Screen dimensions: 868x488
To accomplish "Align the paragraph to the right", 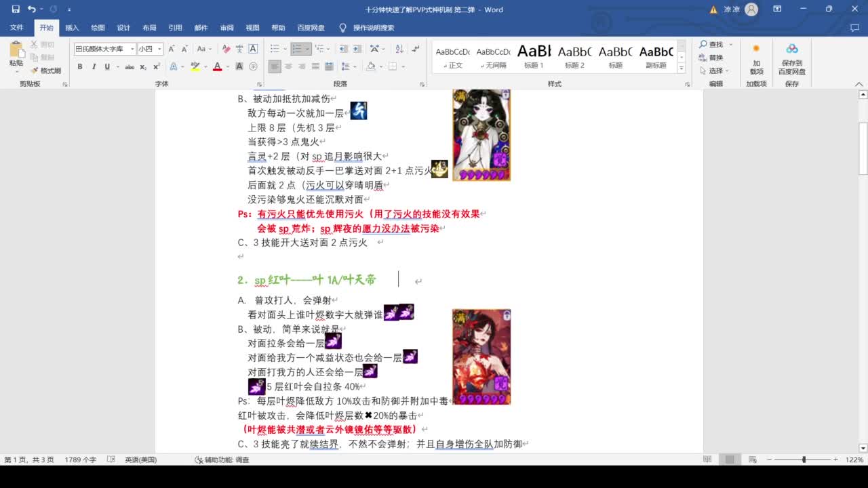I will [x=302, y=66].
